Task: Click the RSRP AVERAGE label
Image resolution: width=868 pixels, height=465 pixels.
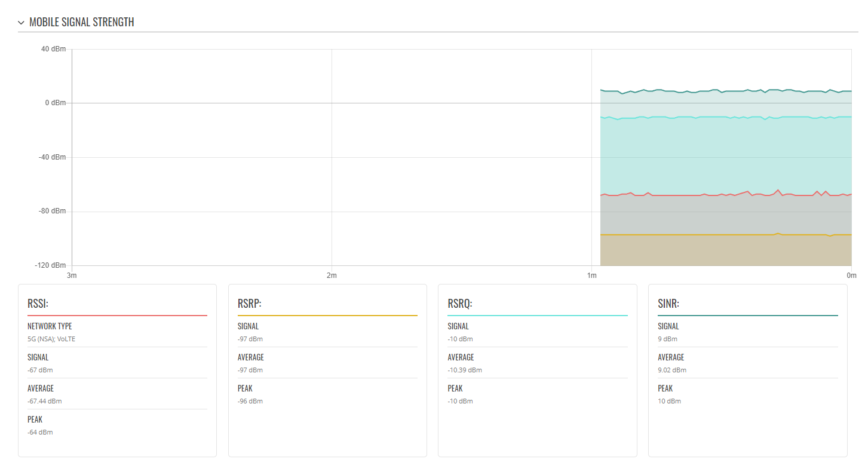Action: (251, 357)
